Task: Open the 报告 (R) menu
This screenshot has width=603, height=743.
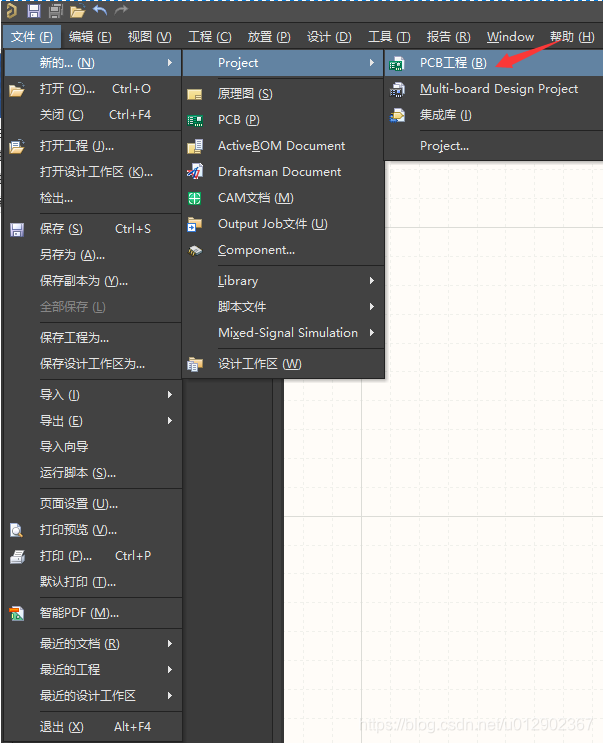Action: coord(449,36)
